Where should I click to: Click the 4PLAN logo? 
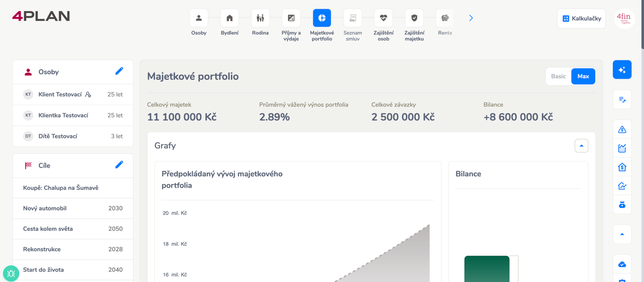tap(41, 16)
